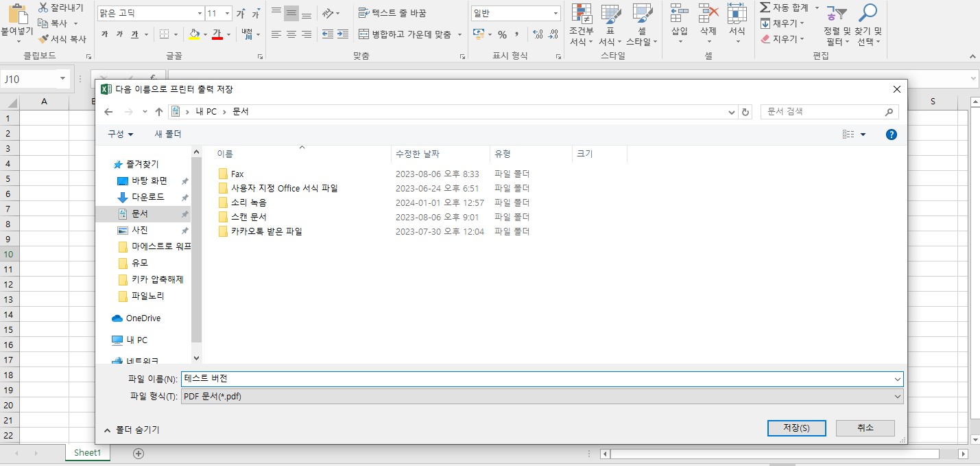Click the file name input field
The image size is (980, 466).
tap(480, 378)
